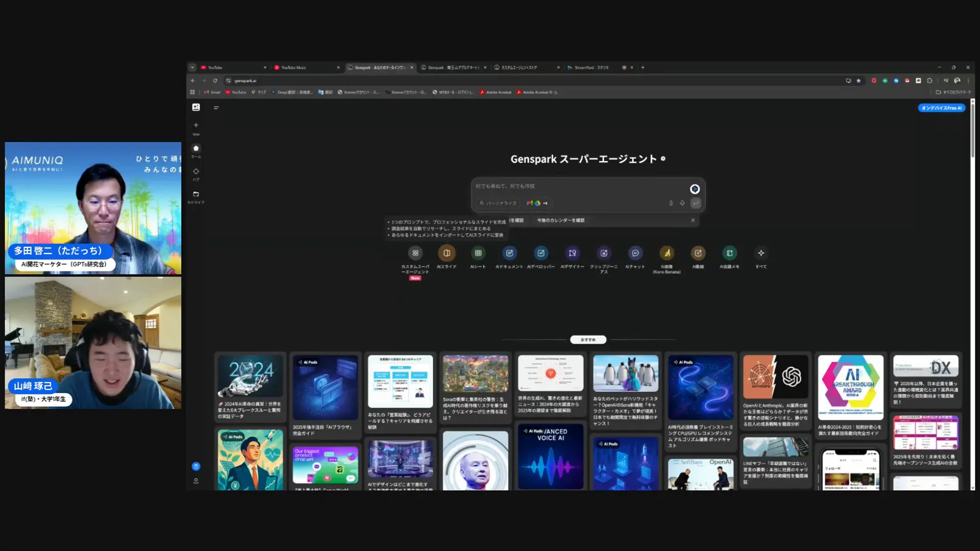Launch the AIチャット agent
This screenshot has width=980, height=551.
[635, 253]
